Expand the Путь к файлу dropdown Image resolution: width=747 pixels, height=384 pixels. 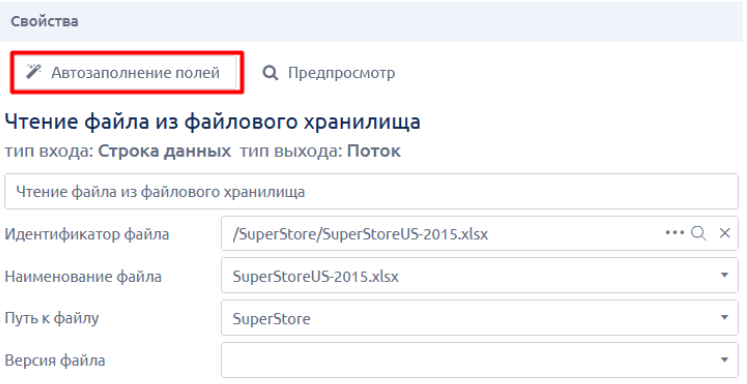[724, 317]
